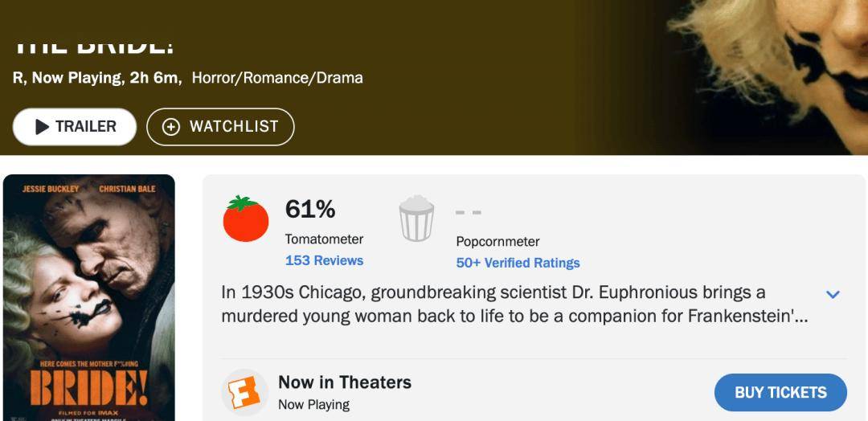Open the 153 Reviews link

pyautogui.click(x=324, y=260)
